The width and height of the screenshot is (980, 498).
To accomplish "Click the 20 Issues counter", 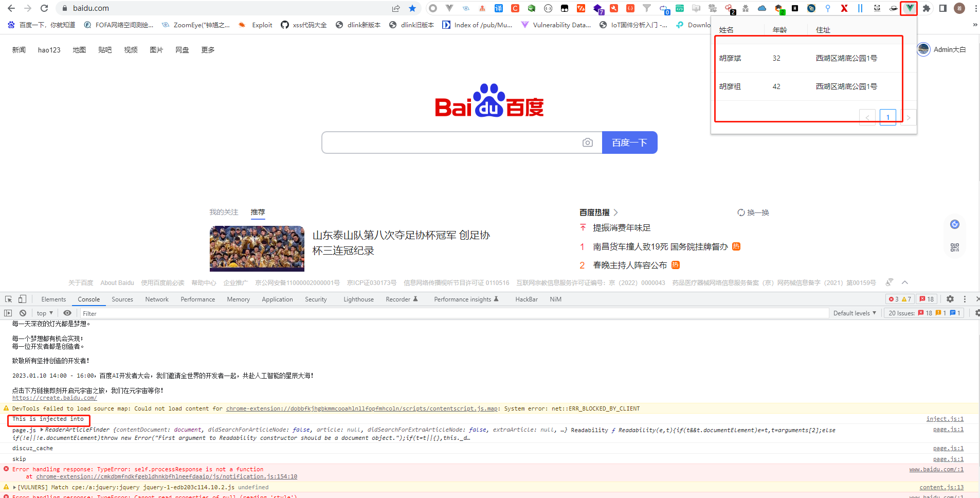I will pos(924,313).
